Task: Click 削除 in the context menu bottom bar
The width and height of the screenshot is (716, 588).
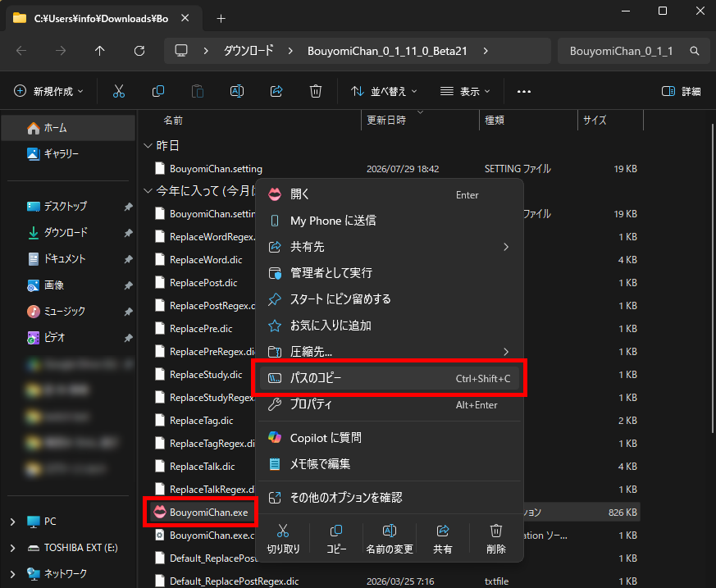Action: tap(496, 539)
